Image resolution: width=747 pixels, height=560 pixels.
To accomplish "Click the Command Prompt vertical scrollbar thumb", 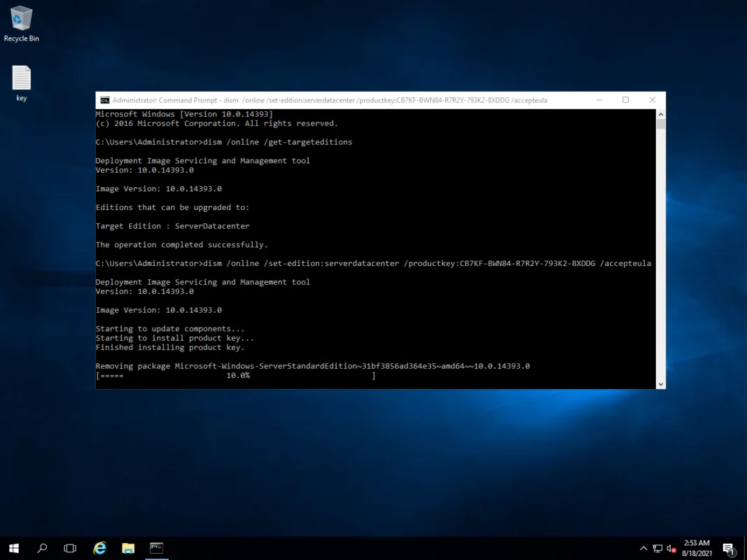I will (660, 125).
